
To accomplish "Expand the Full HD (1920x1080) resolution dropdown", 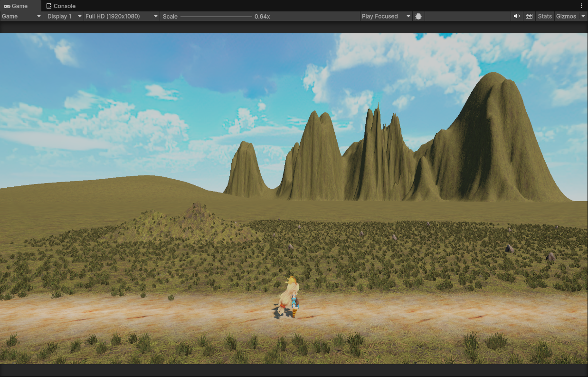I will coord(122,16).
